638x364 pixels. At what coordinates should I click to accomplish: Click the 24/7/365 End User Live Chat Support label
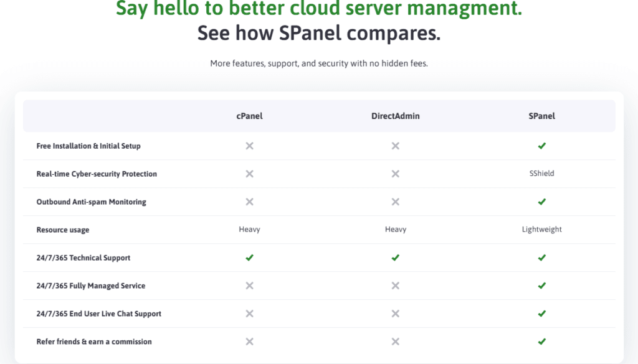99,314
